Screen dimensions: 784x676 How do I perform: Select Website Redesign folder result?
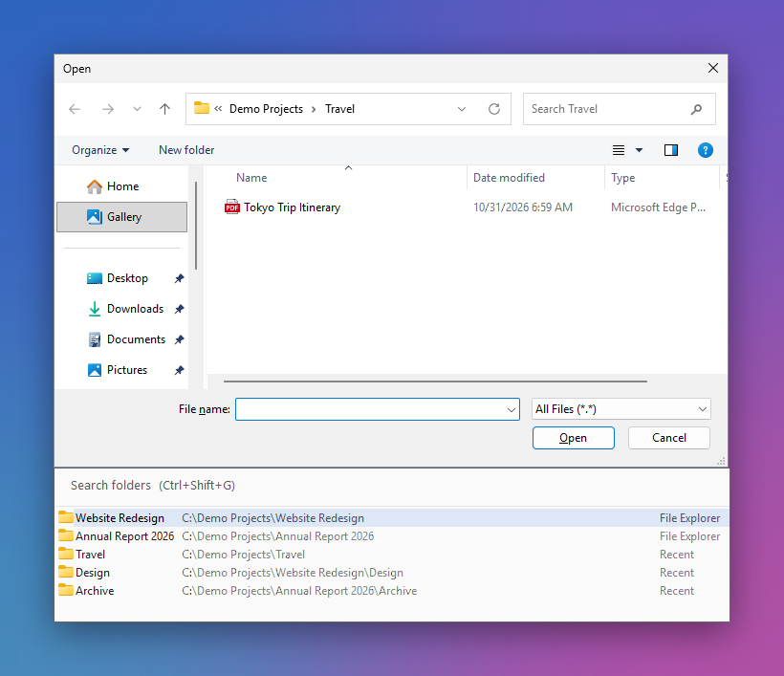point(391,518)
